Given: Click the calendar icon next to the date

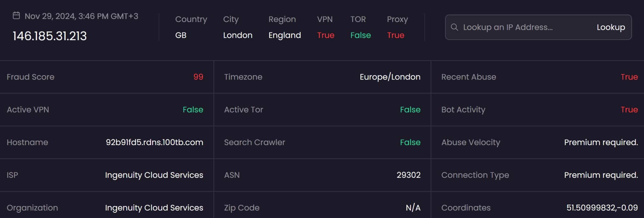Looking at the screenshot, I should [x=16, y=14].
